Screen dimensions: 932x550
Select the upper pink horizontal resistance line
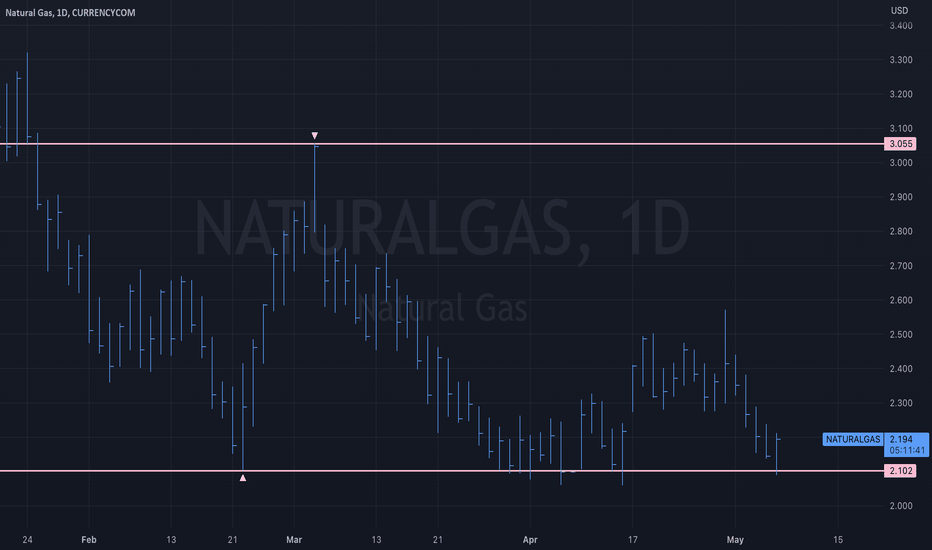coord(442,144)
